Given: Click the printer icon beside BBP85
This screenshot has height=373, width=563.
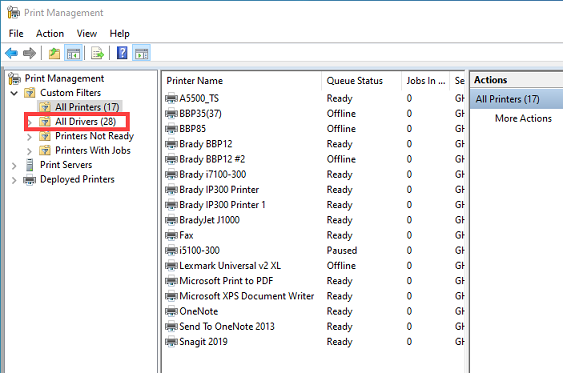Looking at the screenshot, I should click(171, 129).
